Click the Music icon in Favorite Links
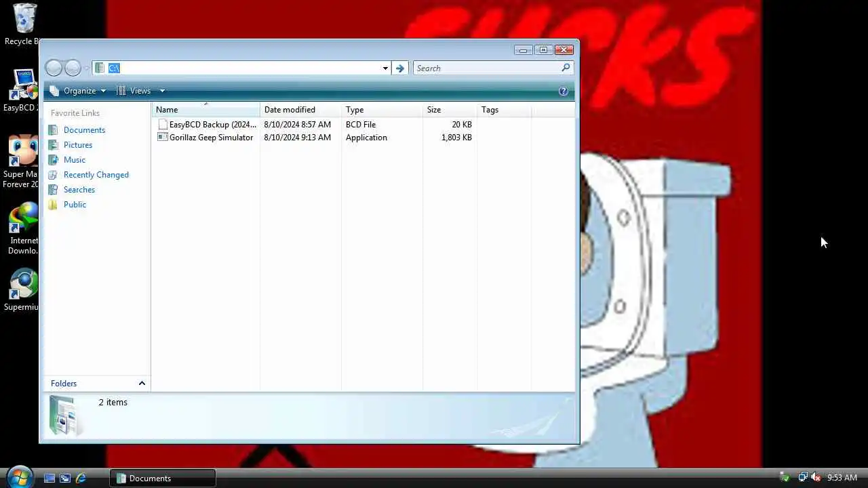The height and width of the screenshot is (488, 868). click(54, 159)
